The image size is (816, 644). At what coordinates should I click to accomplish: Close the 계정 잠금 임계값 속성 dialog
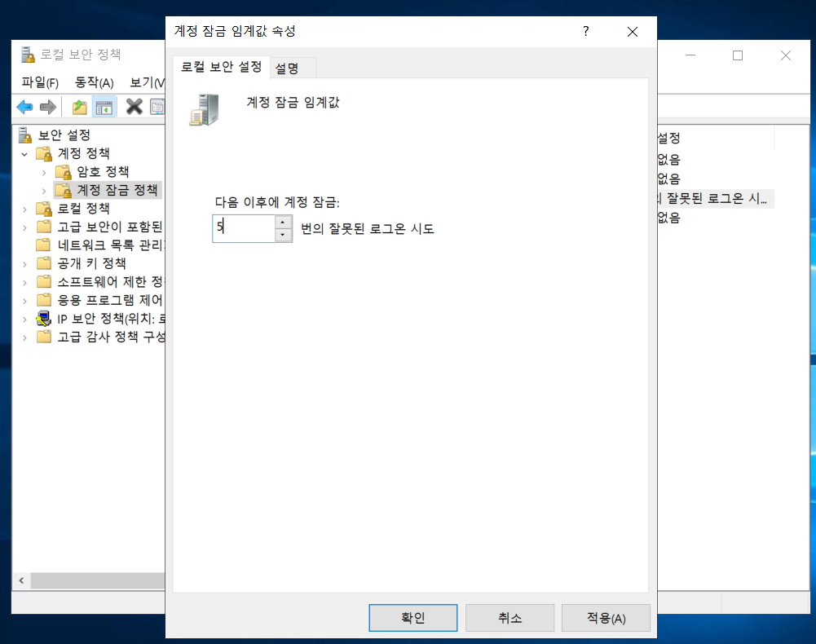coord(633,32)
